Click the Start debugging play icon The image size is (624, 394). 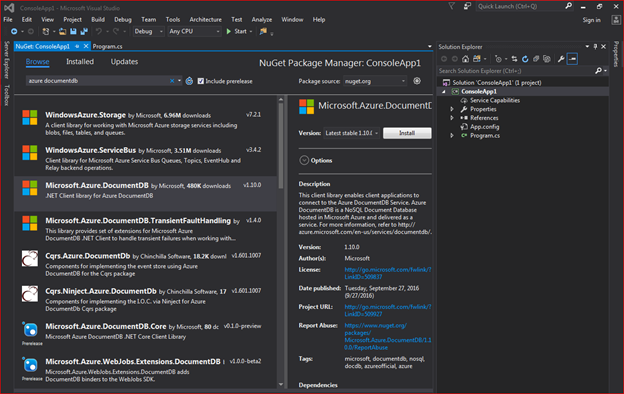click(x=229, y=31)
